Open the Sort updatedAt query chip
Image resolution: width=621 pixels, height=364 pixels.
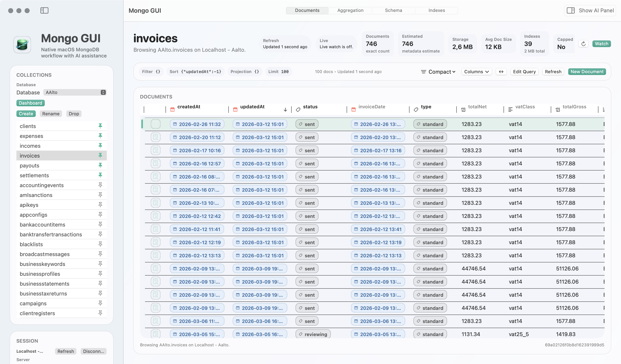tap(195, 72)
